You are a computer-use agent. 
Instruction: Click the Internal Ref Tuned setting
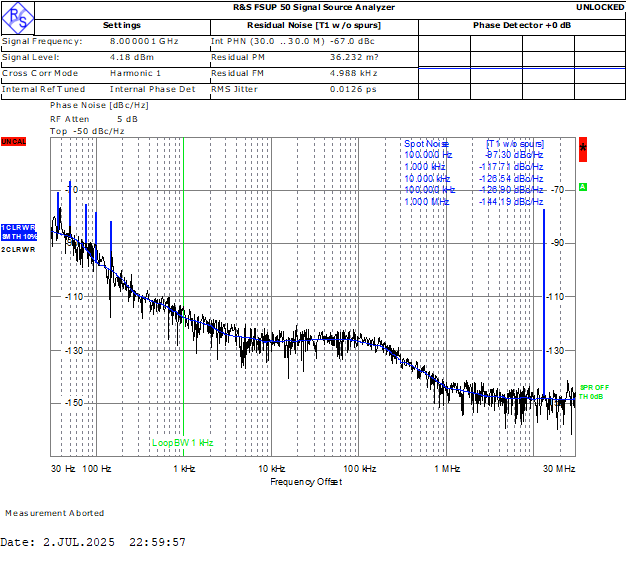pos(42,89)
